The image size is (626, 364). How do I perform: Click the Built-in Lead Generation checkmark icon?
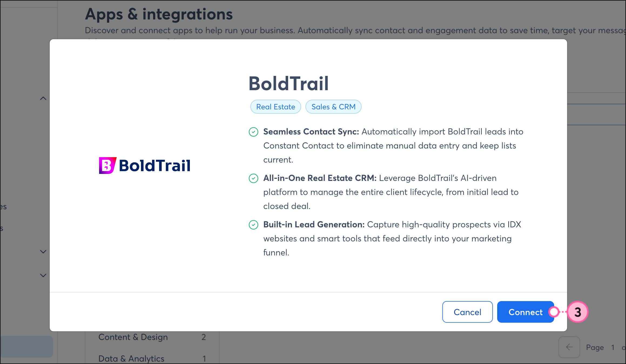(253, 225)
